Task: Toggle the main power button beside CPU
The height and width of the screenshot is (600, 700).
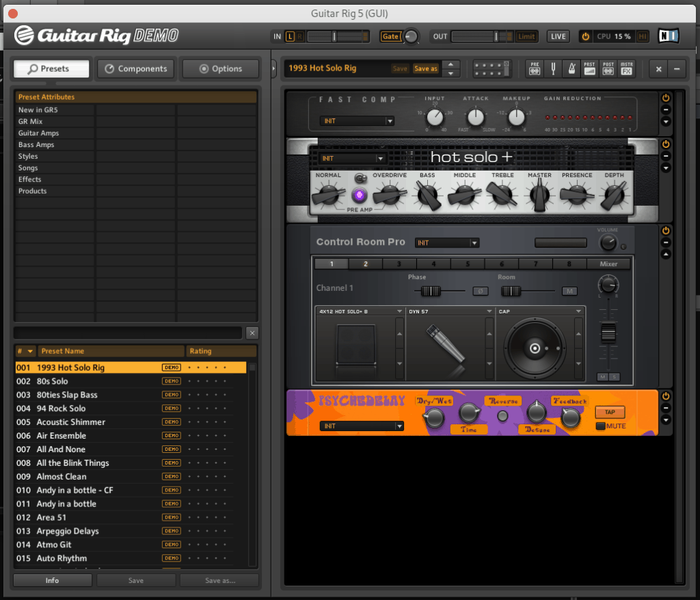Action: pos(585,36)
